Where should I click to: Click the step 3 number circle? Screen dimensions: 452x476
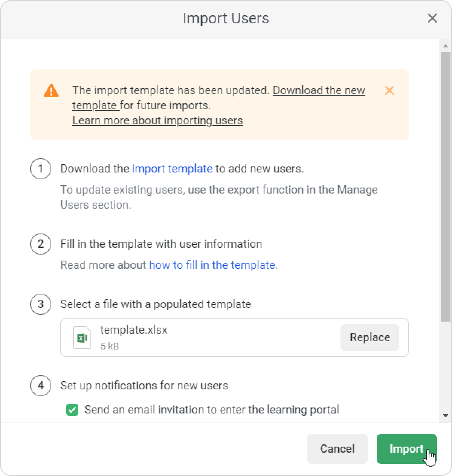[41, 304]
